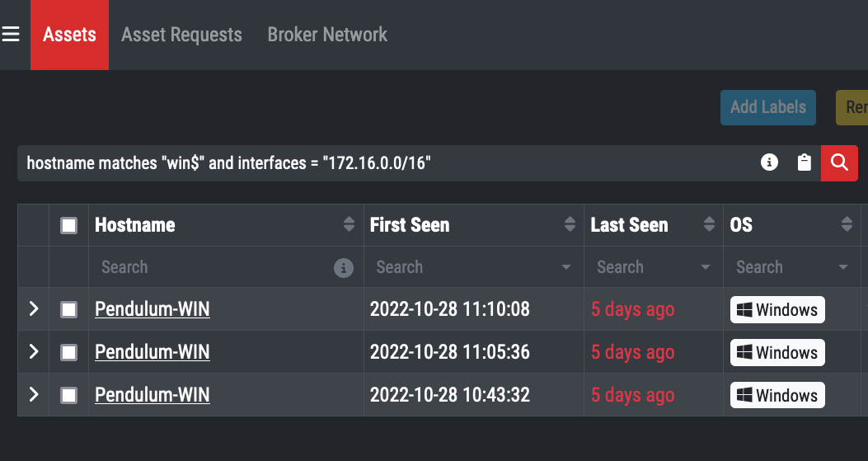Sort by Last Seen using the sort arrows
Image resolution: width=868 pixels, height=461 pixels.
709,225
